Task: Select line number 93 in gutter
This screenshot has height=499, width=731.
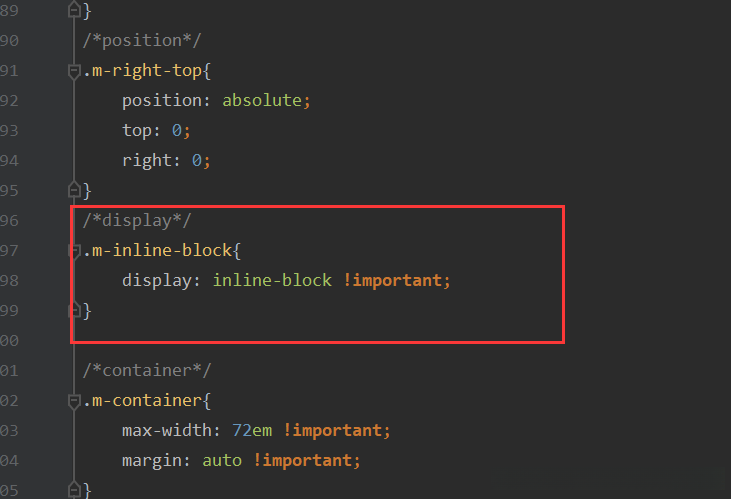Action: (9, 131)
